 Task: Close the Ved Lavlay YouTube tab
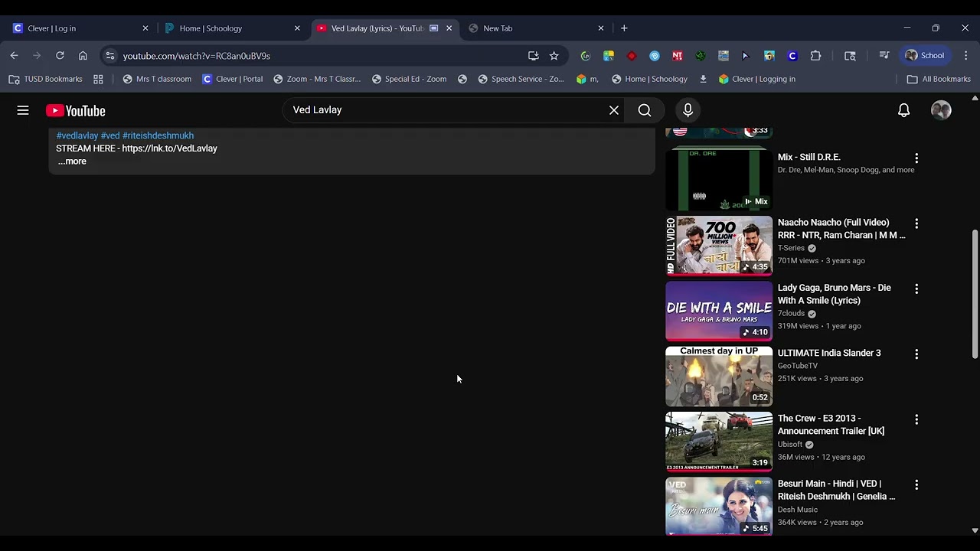tap(449, 28)
